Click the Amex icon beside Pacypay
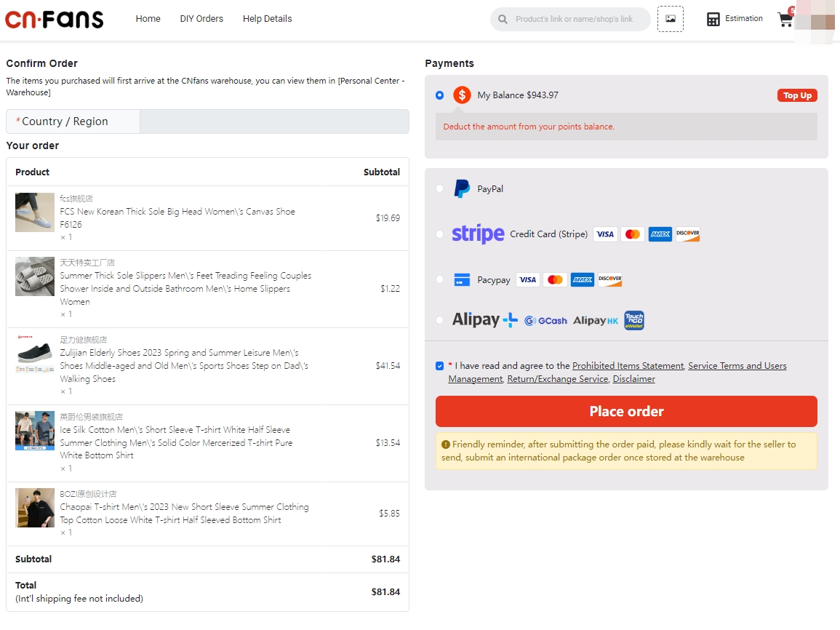The width and height of the screenshot is (840, 630). pos(583,279)
